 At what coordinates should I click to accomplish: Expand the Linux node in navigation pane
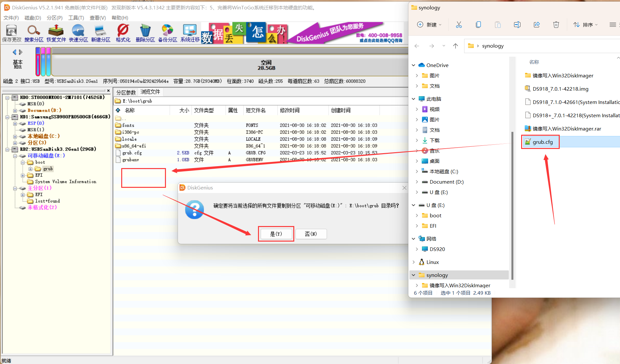click(x=414, y=262)
